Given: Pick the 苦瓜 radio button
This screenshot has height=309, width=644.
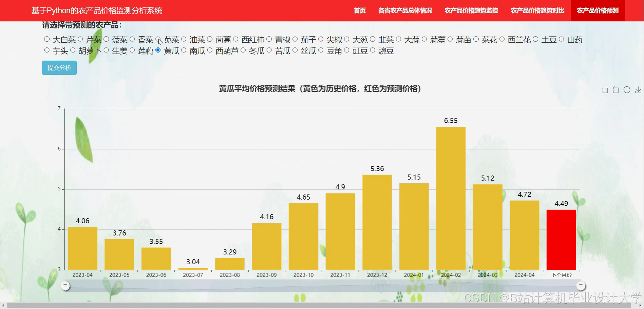Looking at the screenshot, I should 269,50.
